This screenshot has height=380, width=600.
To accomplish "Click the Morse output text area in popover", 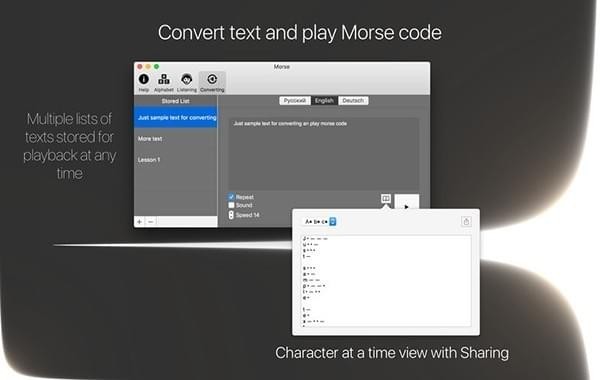I will pyautogui.click(x=386, y=281).
